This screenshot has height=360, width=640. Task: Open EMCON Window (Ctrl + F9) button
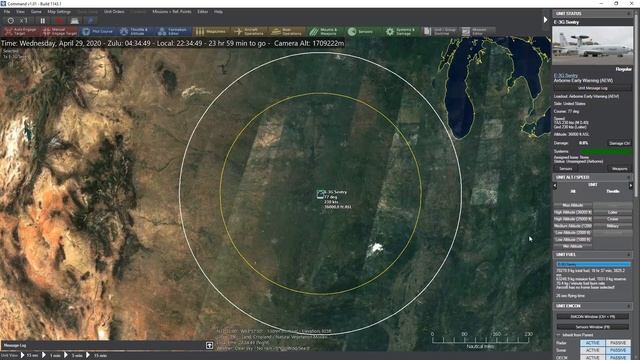[593, 316]
